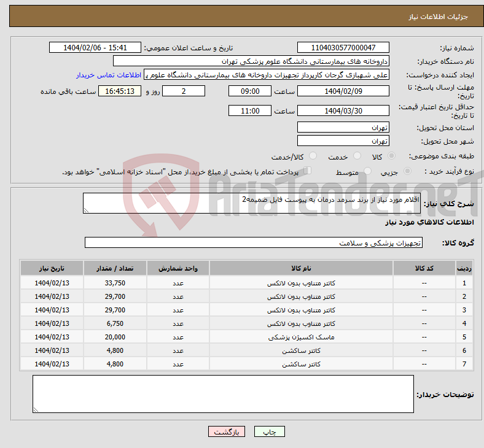Screen dimensions: 484x448
Task: Click کاتتر ساکشن in row 7
Action: click(x=301, y=364)
